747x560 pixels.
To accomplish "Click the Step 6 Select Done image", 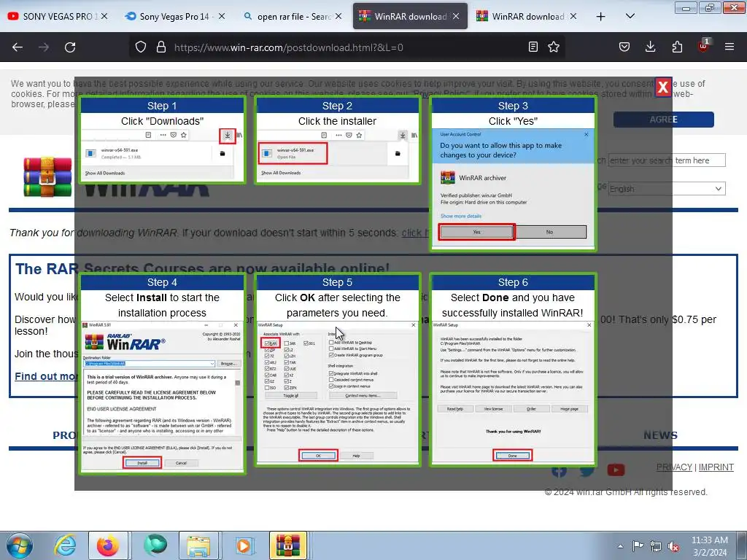I will point(513,370).
